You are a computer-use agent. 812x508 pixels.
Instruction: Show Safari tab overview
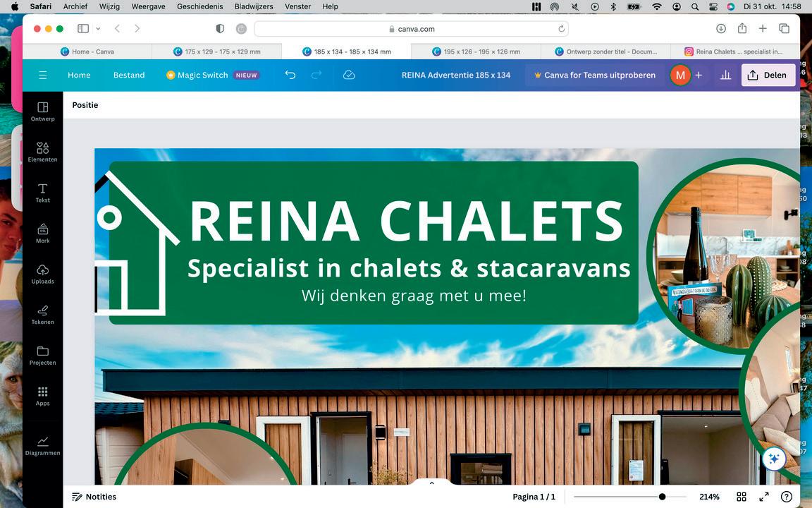click(x=784, y=28)
